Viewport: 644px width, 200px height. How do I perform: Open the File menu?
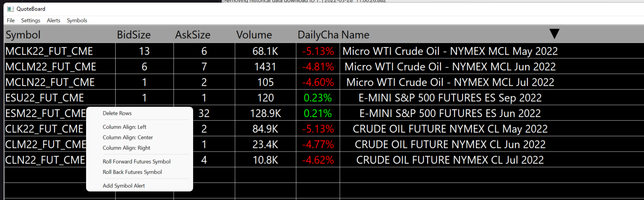click(11, 21)
